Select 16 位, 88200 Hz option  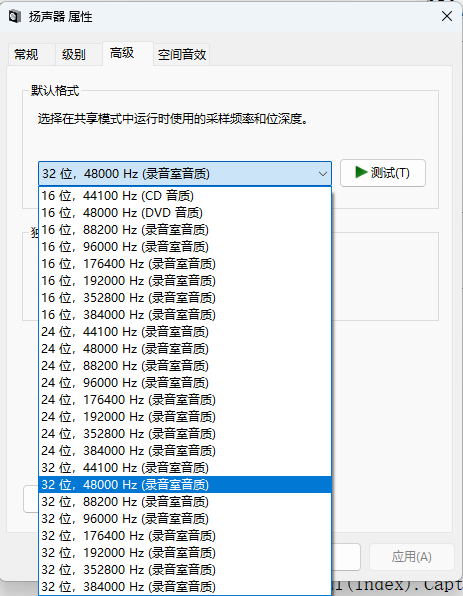[x=185, y=230]
